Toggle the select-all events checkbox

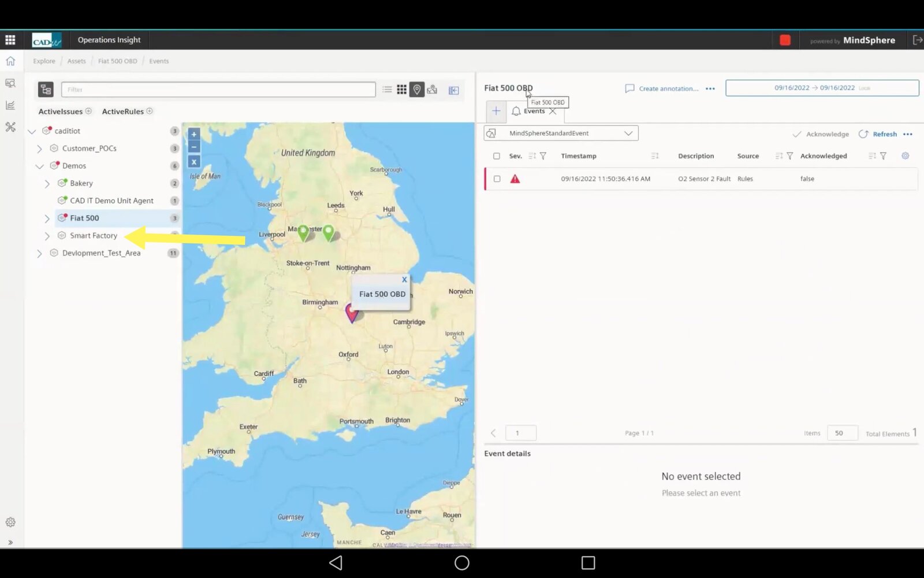click(x=497, y=156)
